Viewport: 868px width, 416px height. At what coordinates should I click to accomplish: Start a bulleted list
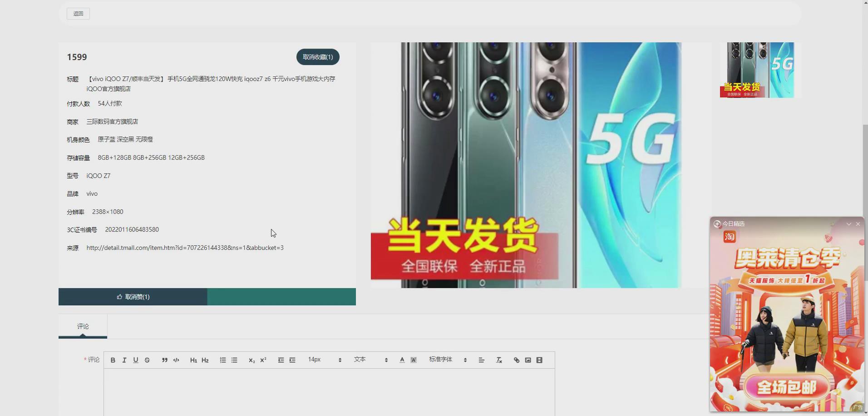234,360
